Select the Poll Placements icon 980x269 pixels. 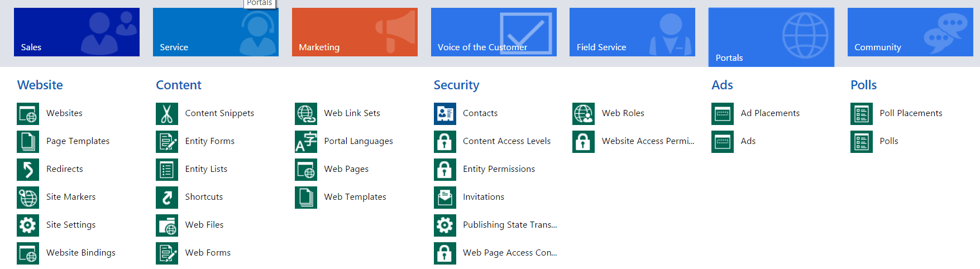point(861,113)
